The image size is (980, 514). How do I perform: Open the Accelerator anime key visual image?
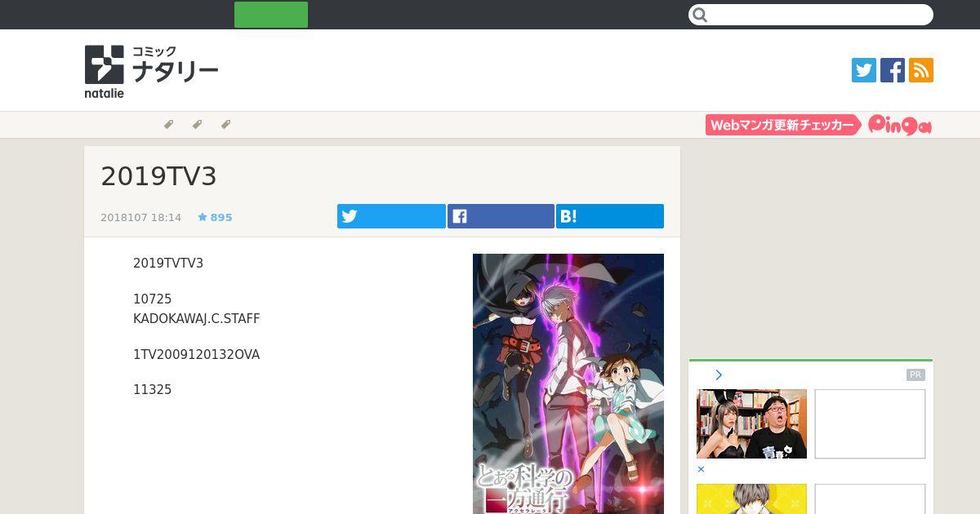pyautogui.click(x=568, y=383)
